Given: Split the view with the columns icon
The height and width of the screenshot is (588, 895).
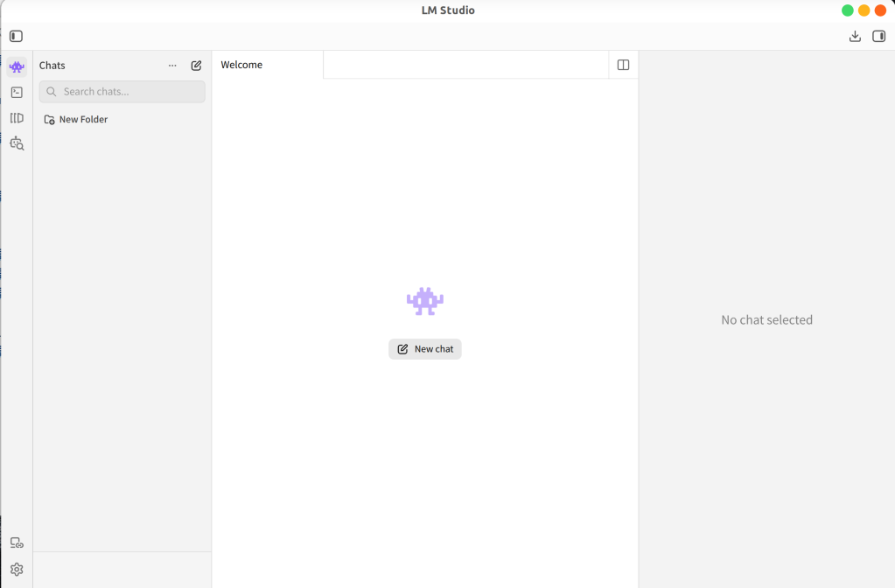Looking at the screenshot, I should click(x=623, y=65).
